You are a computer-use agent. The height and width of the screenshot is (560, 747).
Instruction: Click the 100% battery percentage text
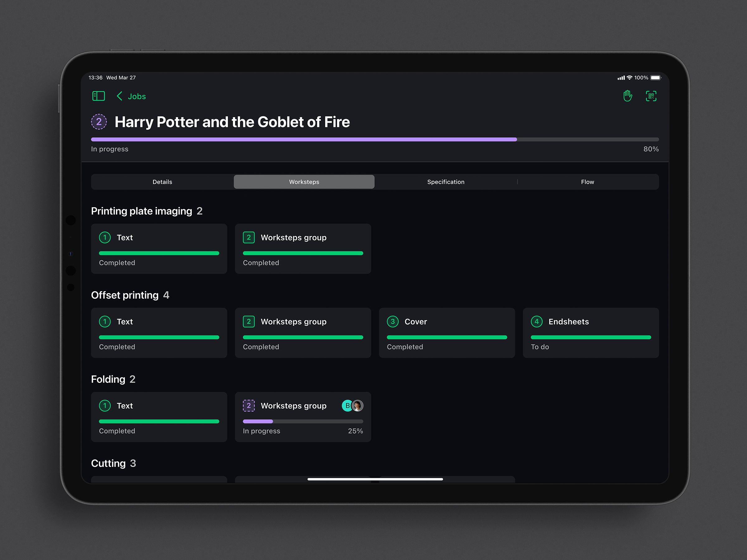click(641, 78)
